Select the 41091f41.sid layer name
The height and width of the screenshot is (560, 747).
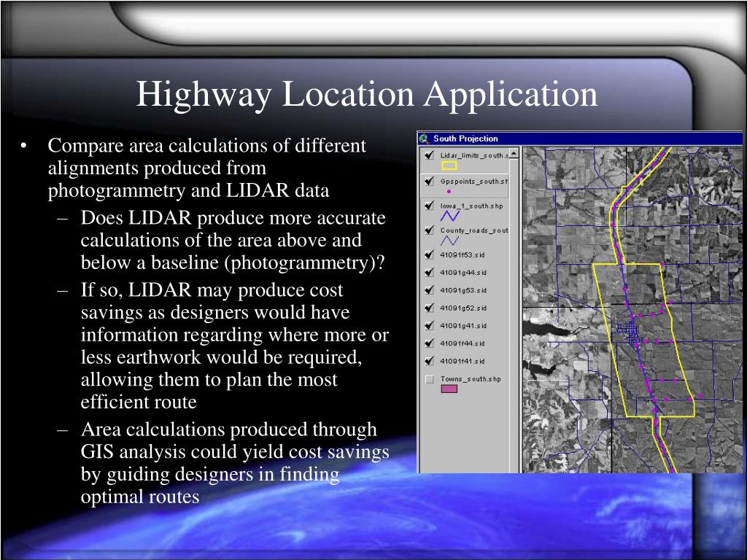pos(462,361)
